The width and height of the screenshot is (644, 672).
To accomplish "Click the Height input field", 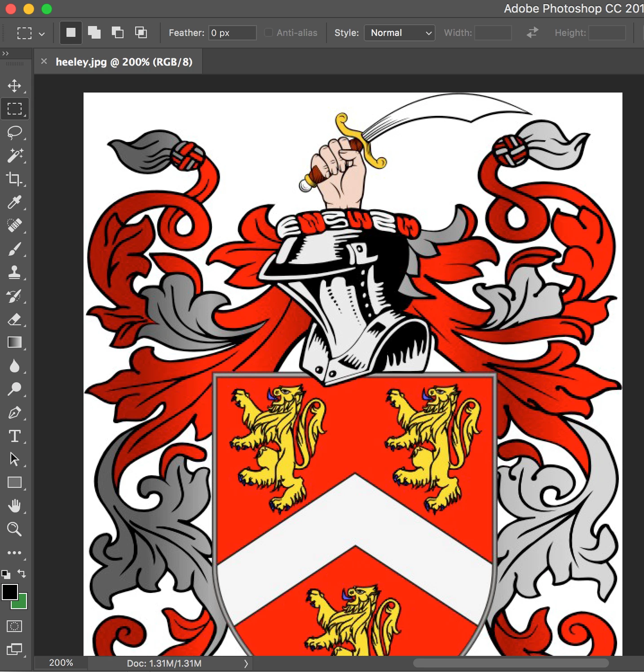I will pyautogui.click(x=607, y=33).
